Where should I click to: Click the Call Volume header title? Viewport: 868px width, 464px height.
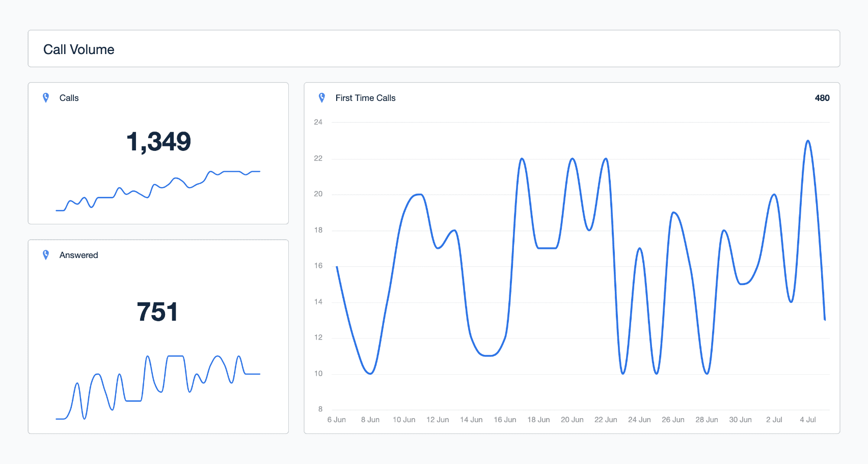[79, 49]
